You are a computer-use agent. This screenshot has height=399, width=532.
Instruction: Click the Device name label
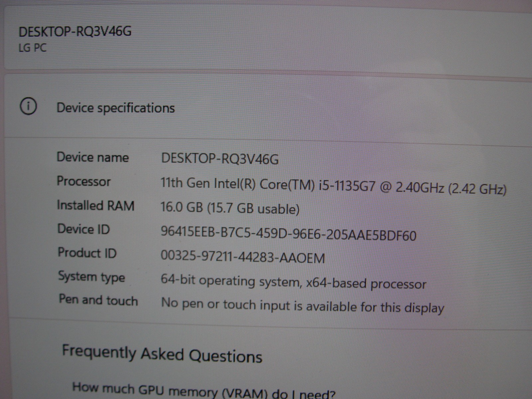tap(92, 157)
